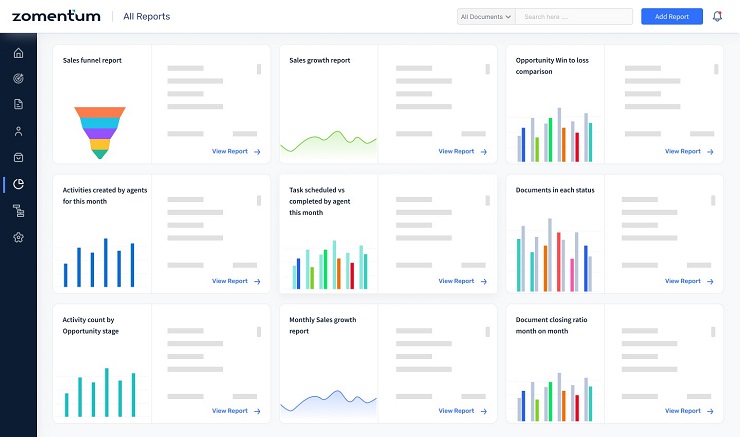This screenshot has height=437, width=740.
Task: Click the Zomentum logo
Action: point(55,16)
